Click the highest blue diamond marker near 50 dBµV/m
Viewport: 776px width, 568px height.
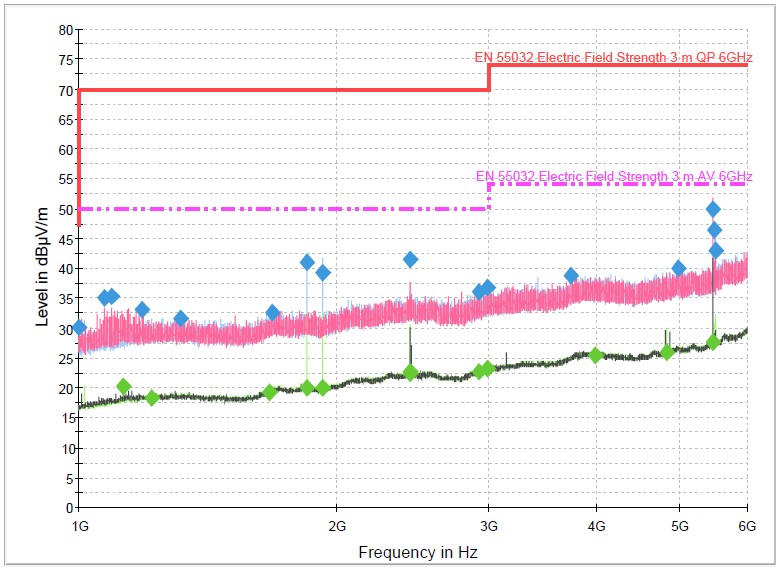pos(713,209)
